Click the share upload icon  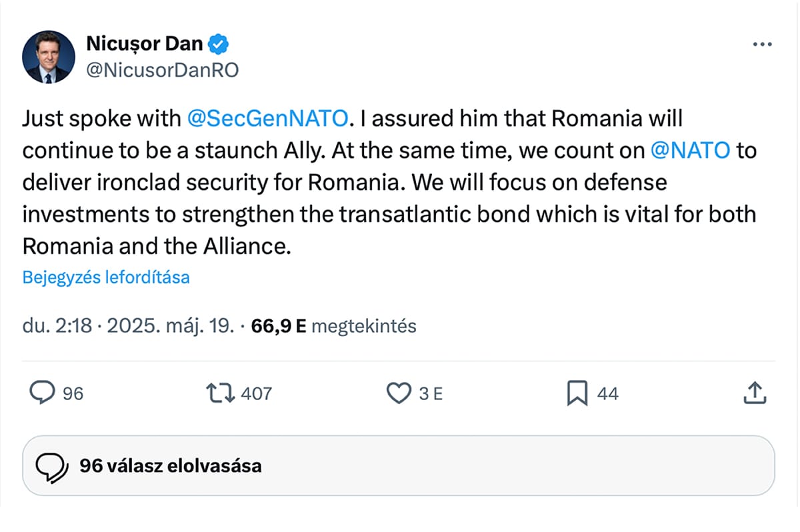(755, 393)
